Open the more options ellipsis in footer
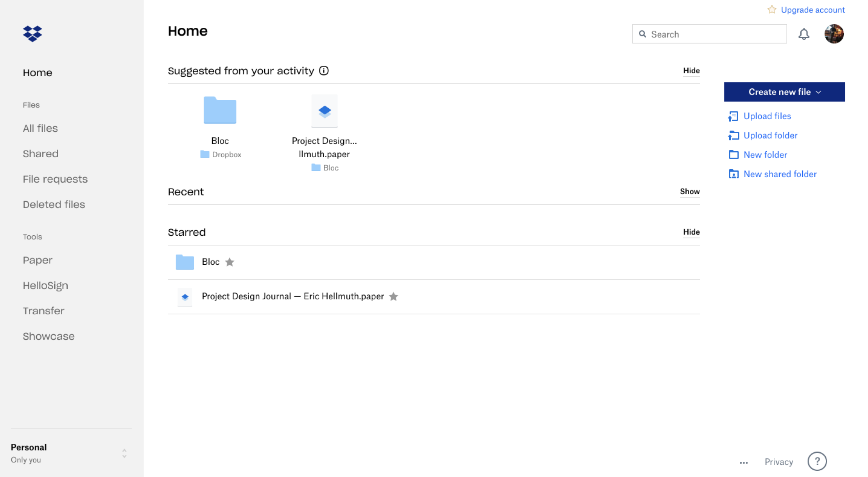The width and height of the screenshot is (868, 477). pyautogui.click(x=744, y=463)
